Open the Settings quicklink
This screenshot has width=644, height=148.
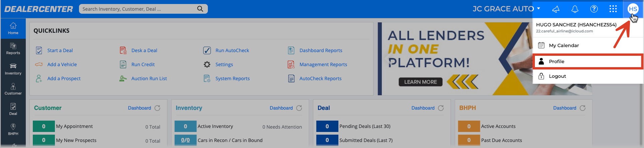pos(224,64)
